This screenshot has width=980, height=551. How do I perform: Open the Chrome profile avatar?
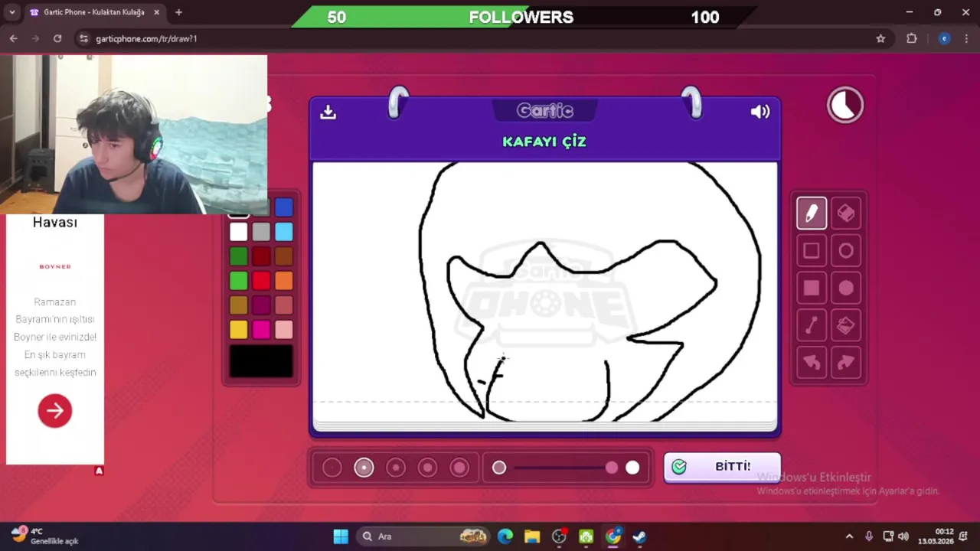pyautogui.click(x=944, y=38)
